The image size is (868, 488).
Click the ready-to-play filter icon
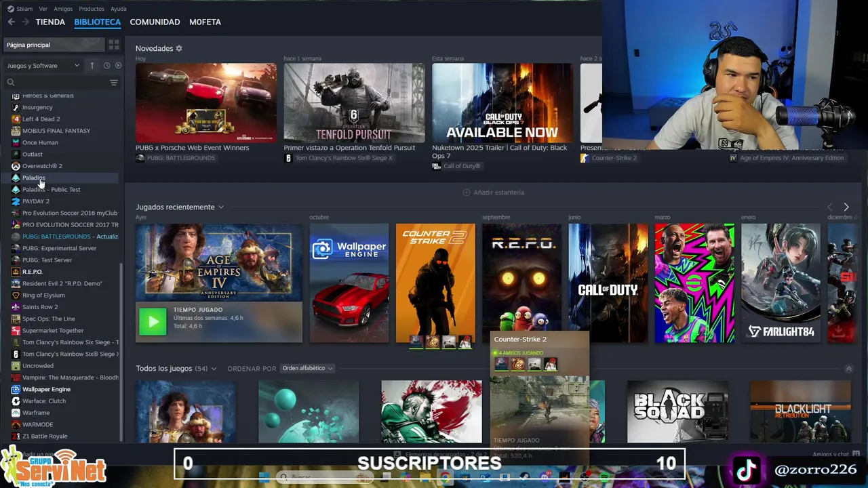118,66
